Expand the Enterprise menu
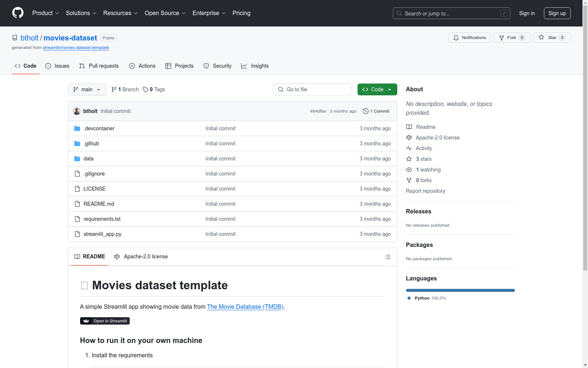The width and height of the screenshot is (588, 368). [209, 13]
